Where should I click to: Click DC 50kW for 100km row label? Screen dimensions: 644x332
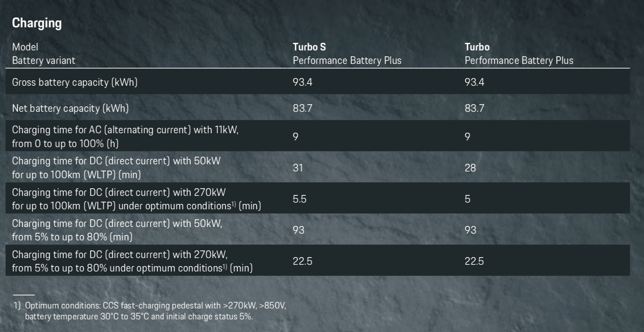pos(116,167)
